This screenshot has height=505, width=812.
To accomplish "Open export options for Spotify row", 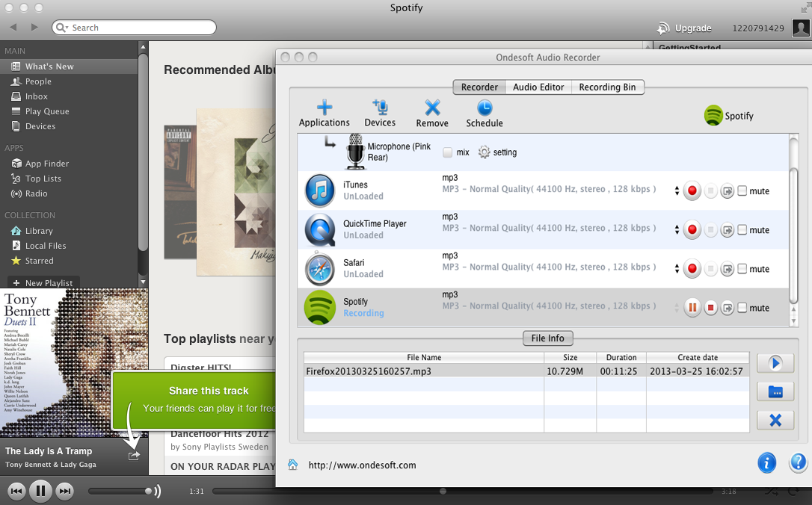I will tap(728, 308).
